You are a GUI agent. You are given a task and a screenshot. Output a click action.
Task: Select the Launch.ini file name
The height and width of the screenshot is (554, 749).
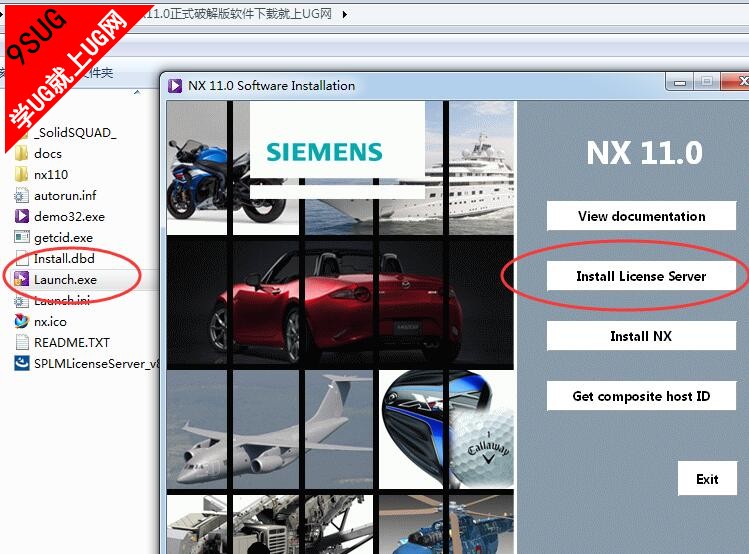[x=62, y=300]
